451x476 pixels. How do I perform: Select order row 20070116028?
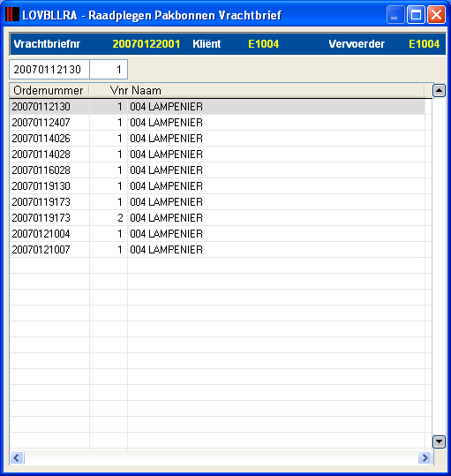pyautogui.click(x=217, y=170)
